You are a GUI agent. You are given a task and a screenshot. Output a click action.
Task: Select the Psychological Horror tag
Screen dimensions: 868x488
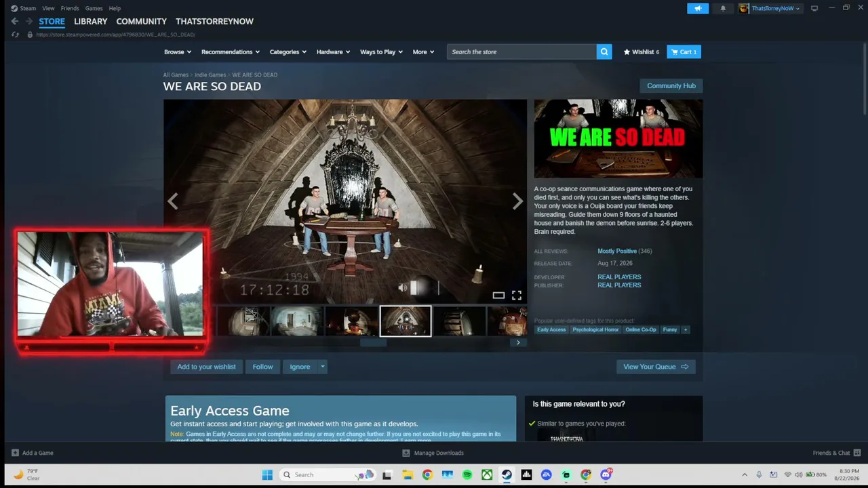pos(595,329)
